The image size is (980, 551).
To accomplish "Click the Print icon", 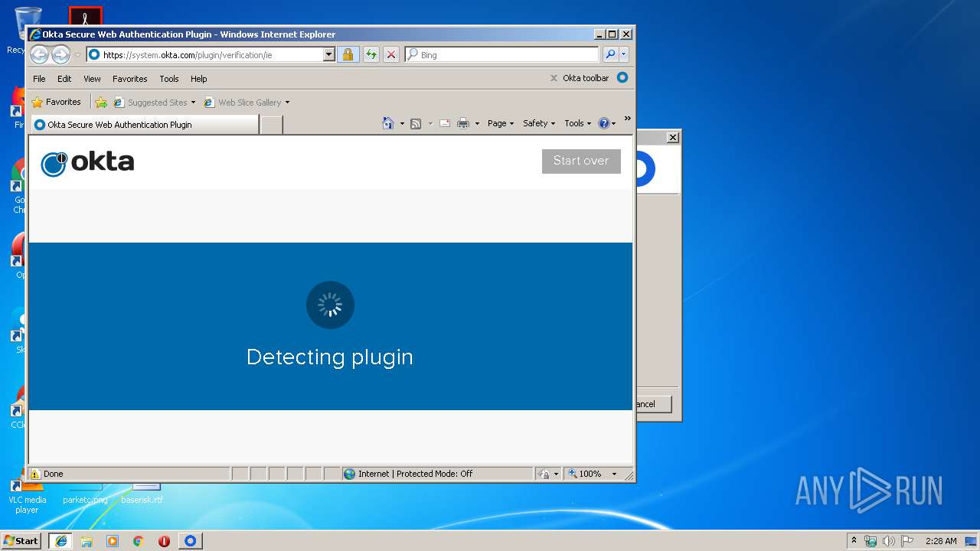I will [x=463, y=123].
